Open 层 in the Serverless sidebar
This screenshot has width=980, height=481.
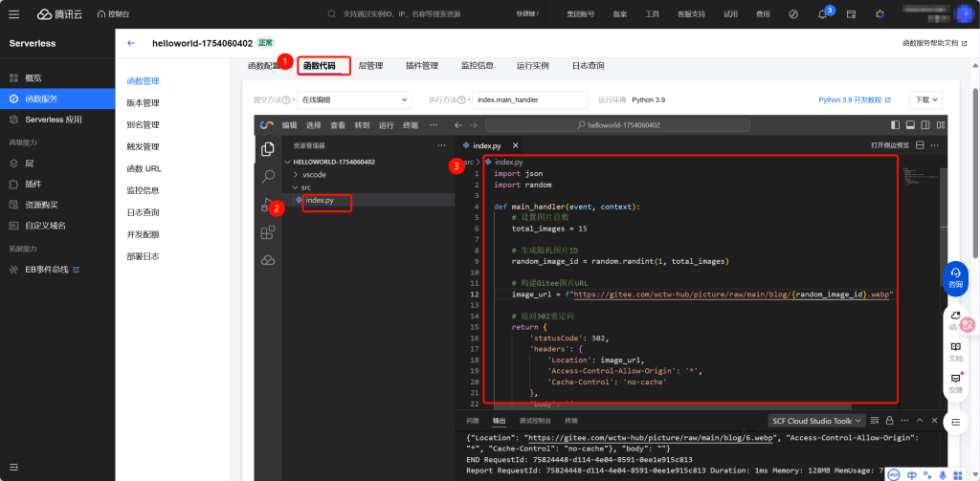(x=29, y=163)
